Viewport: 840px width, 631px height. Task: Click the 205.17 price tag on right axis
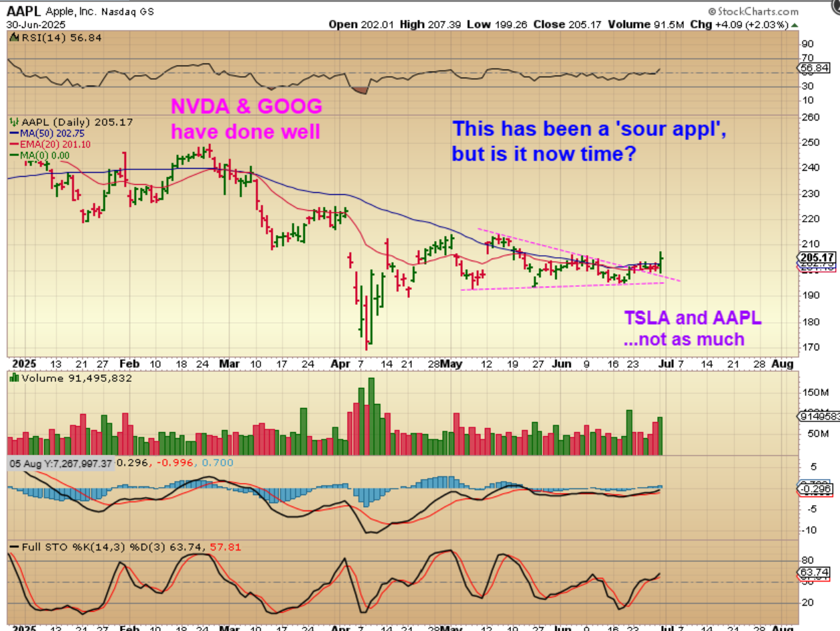(x=816, y=257)
